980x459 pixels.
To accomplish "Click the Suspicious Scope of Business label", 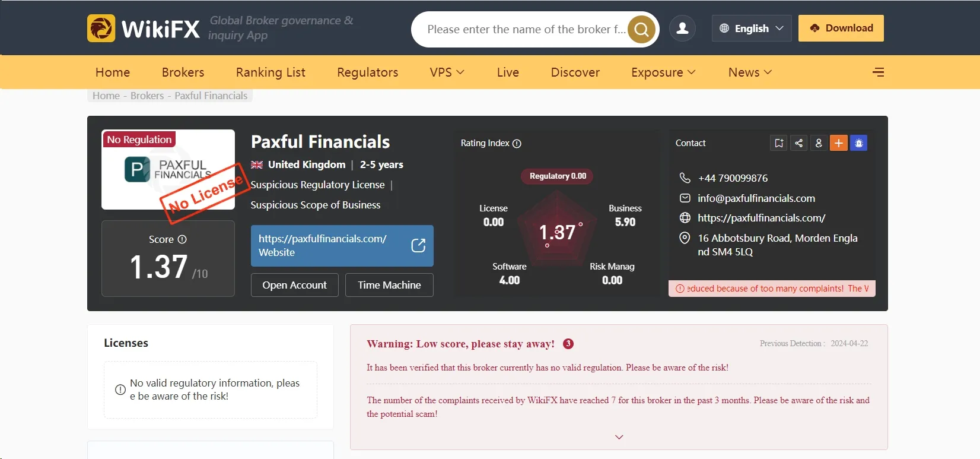I will pyautogui.click(x=316, y=205).
